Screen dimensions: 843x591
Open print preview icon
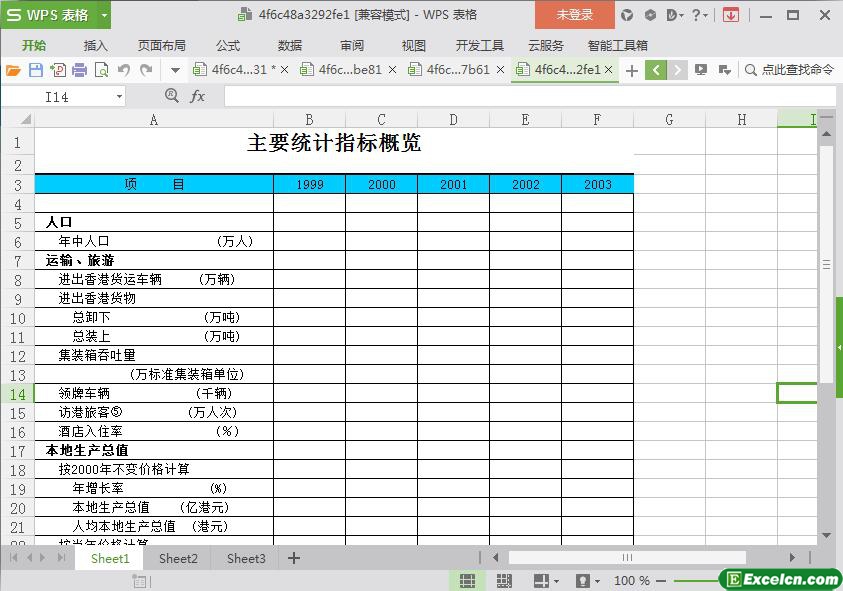pos(101,70)
